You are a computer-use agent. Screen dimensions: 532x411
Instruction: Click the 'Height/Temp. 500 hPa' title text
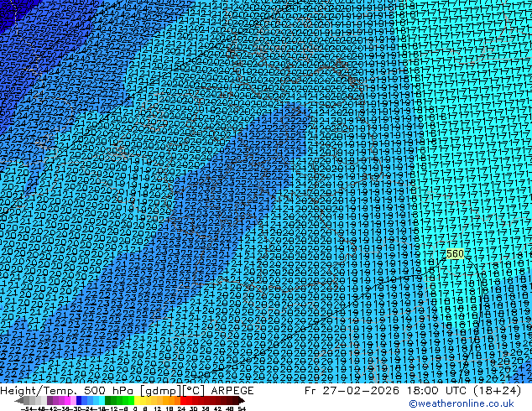click(x=69, y=391)
